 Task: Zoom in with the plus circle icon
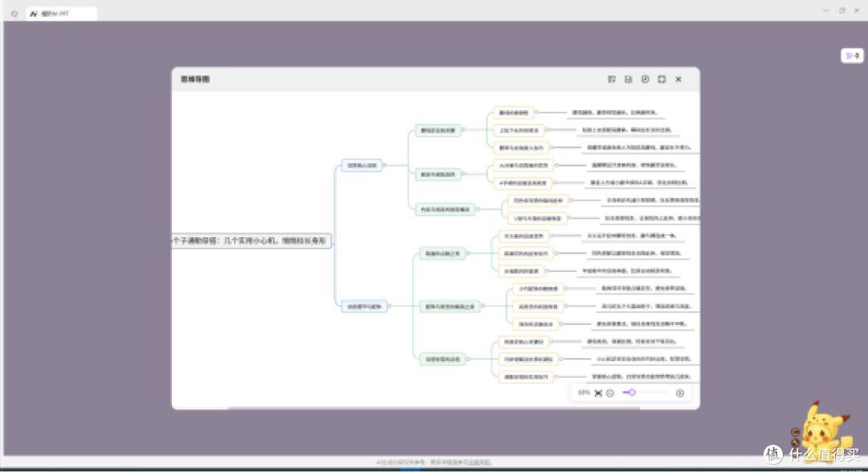pyautogui.click(x=680, y=393)
